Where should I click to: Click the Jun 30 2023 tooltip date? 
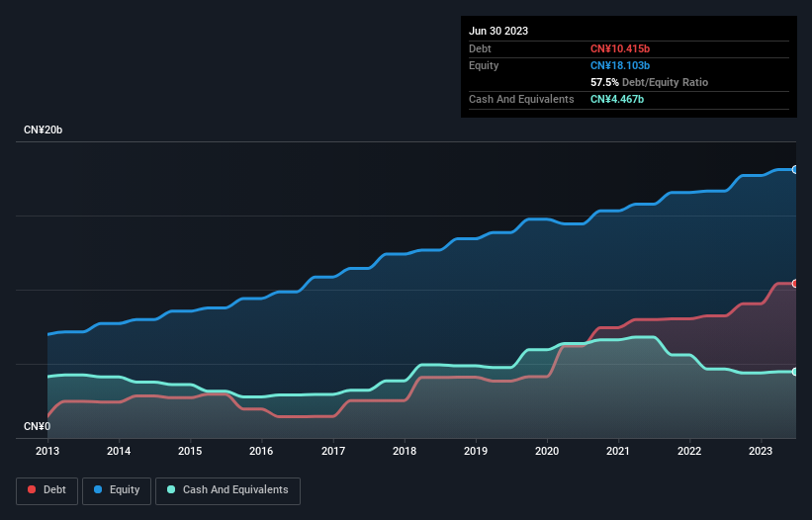point(498,31)
